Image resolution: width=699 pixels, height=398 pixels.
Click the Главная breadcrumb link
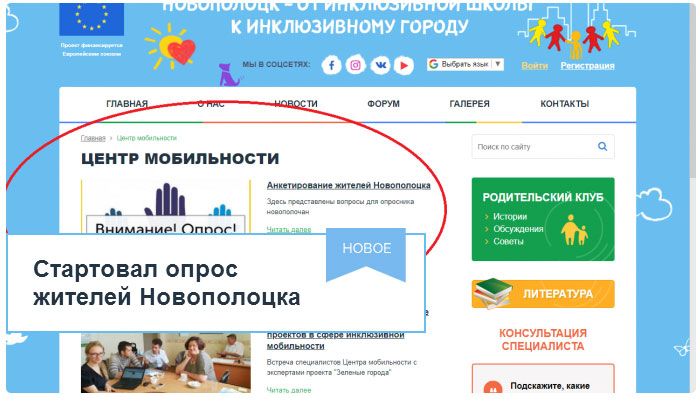coord(93,138)
